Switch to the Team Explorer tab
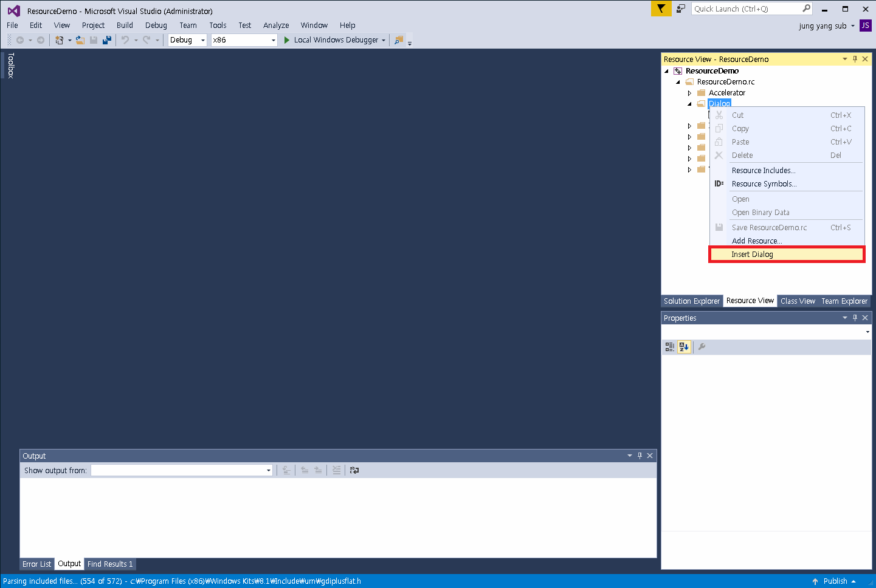This screenshot has width=876, height=588. 844,301
